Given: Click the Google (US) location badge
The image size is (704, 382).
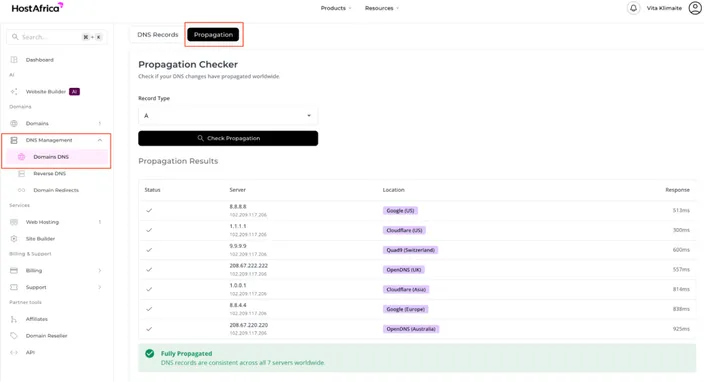Looking at the screenshot, I should (400, 211).
